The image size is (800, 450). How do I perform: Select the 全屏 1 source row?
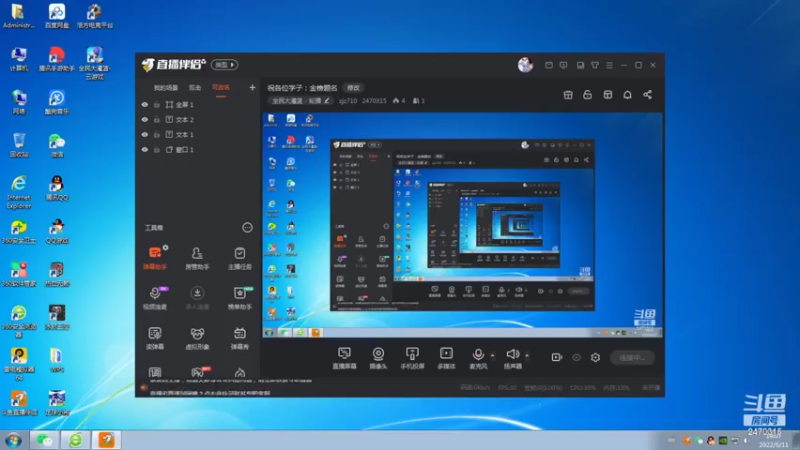(198, 105)
